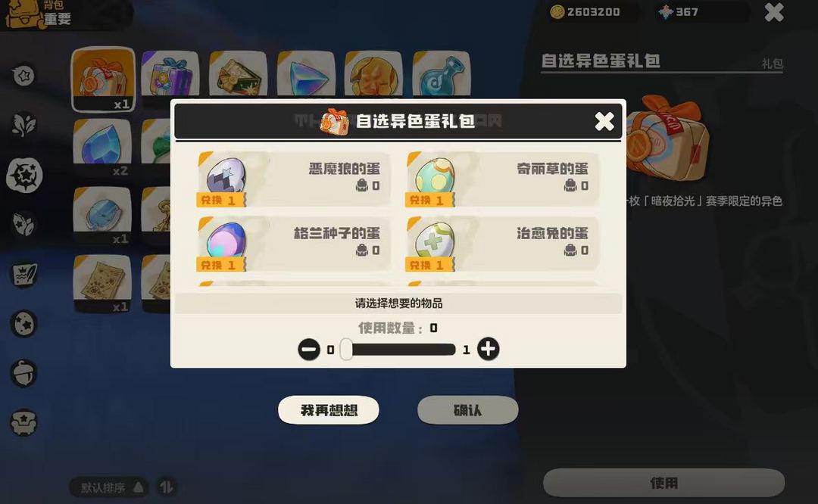The image size is (818, 504).
Task: Click the 我再想想 cancel button
Action: point(329,410)
